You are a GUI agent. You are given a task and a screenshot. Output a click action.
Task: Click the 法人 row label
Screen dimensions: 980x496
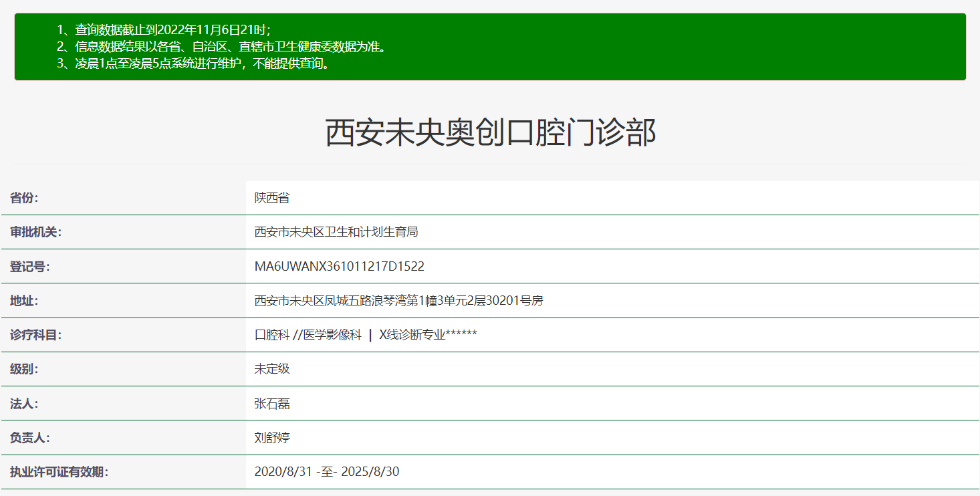click(24, 404)
